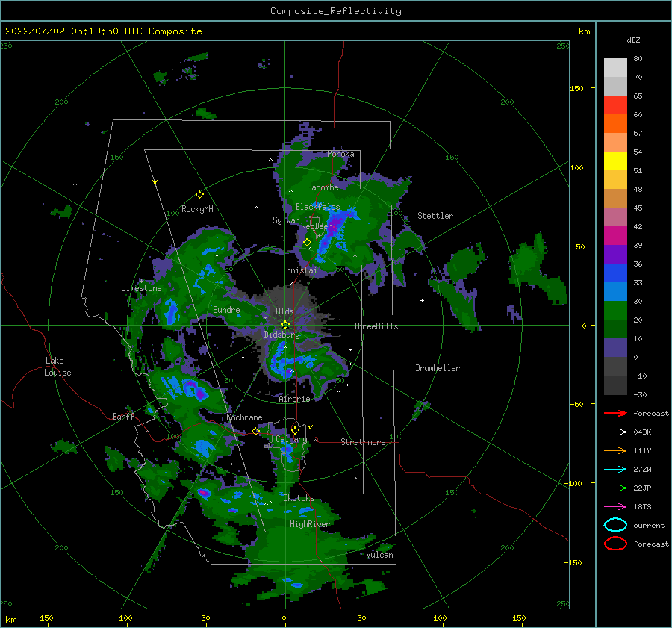Select the purple swatch in dBZ legend
The height and width of the screenshot is (628, 672).
615,254
